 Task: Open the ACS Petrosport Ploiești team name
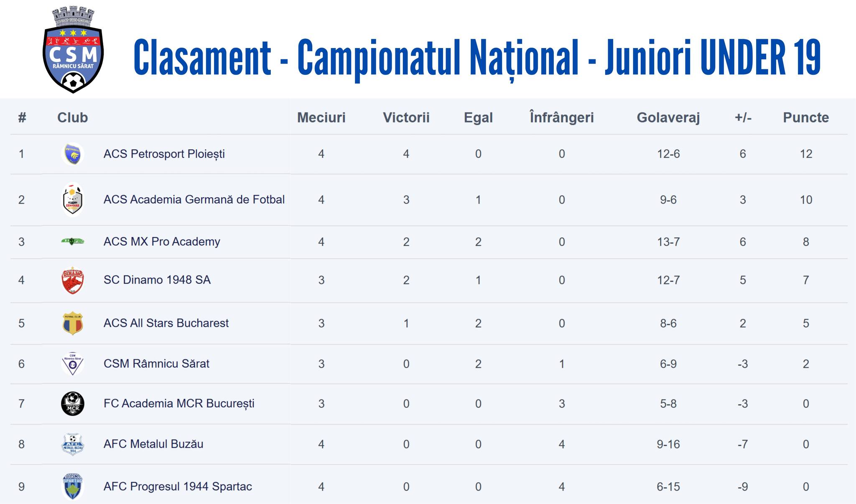pos(164,154)
